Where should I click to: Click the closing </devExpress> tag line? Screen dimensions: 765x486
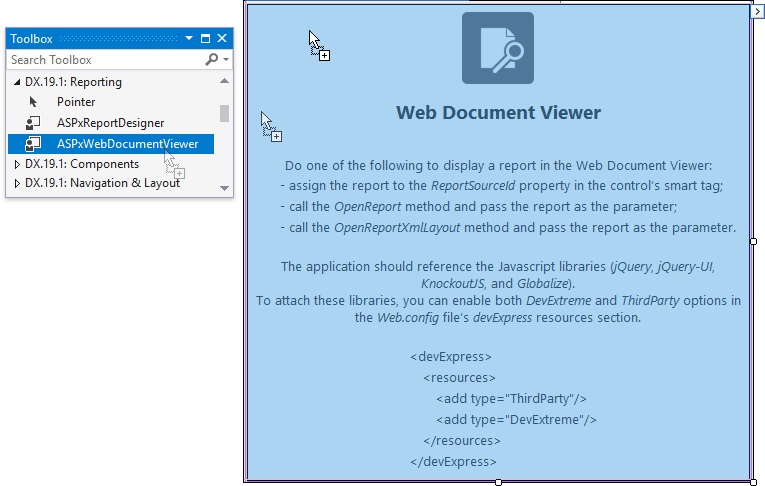point(453,462)
